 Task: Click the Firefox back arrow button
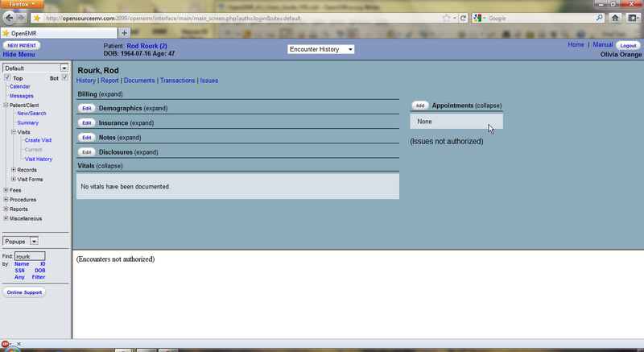[14, 18]
